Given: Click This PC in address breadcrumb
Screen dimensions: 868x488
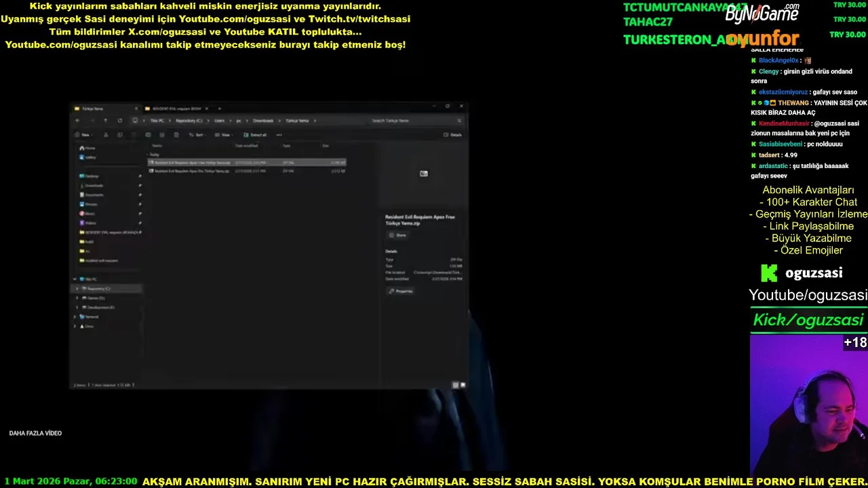Looking at the screenshot, I should coord(157,121).
